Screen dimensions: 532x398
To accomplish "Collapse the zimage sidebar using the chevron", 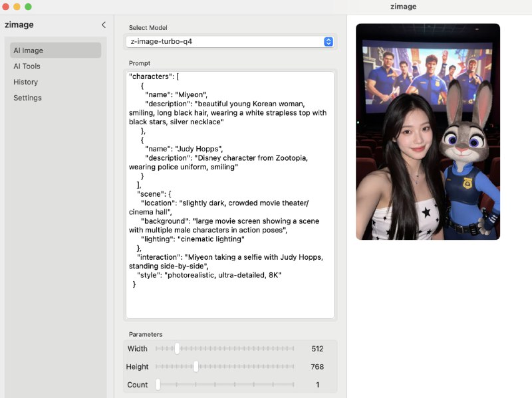I will pyautogui.click(x=103, y=25).
